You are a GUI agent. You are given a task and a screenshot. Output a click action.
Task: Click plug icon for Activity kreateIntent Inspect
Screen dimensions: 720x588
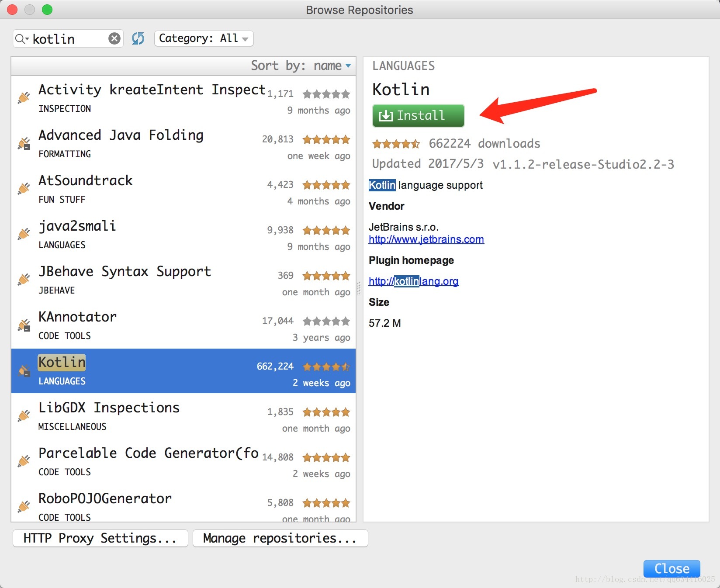24,98
